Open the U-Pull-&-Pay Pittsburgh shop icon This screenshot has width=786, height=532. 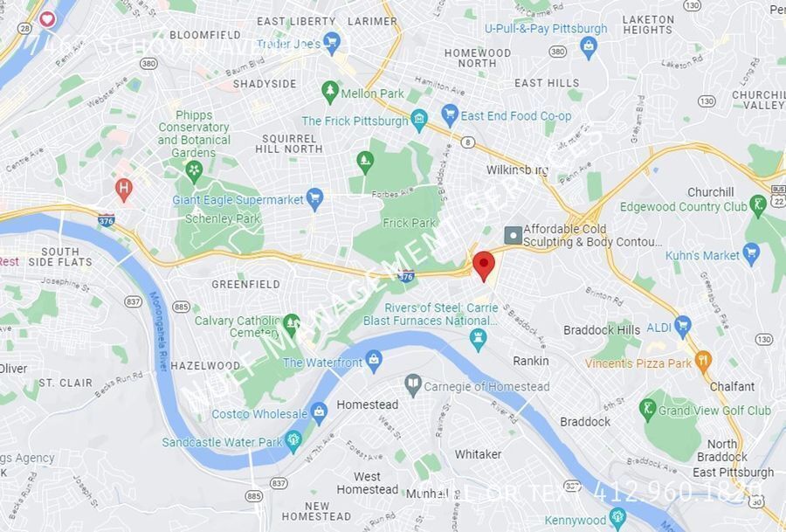tap(588, 47)
